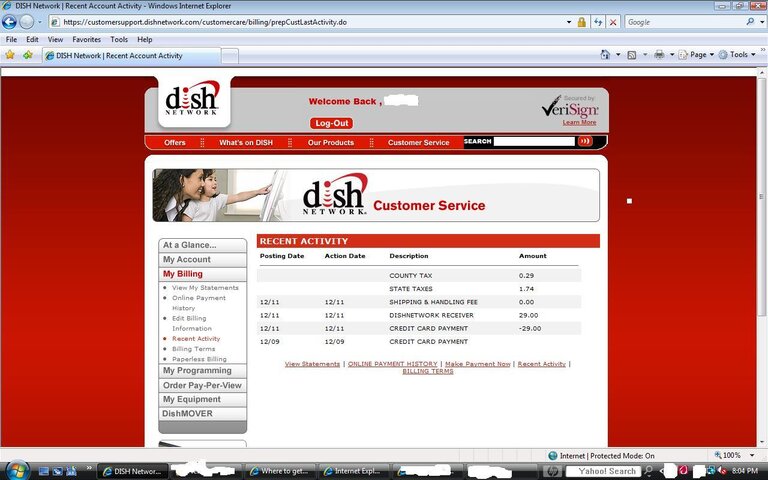
Task: Click the Make Payment Now link
Action: pyautogui.click(x=478, y=364)
